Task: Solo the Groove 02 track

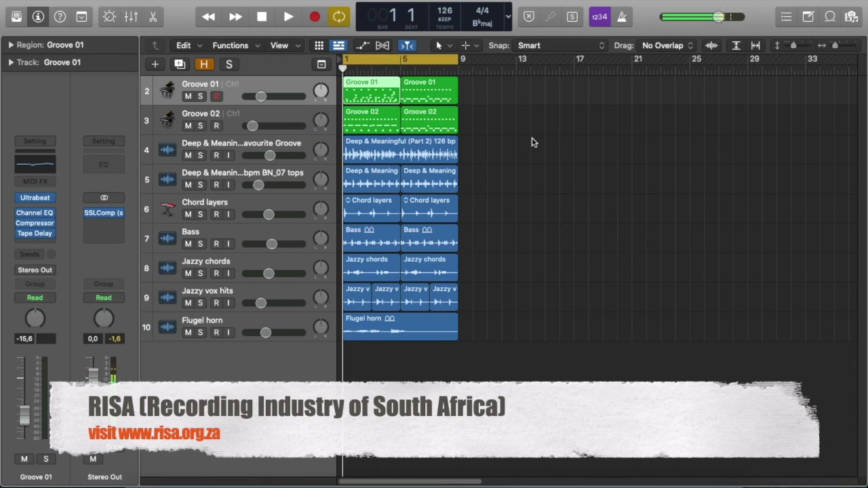Action: [x=200, y=126]
